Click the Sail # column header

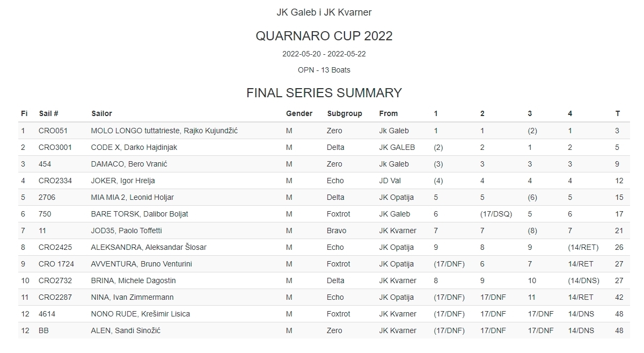pyautogui.click(x=48, y=113)
